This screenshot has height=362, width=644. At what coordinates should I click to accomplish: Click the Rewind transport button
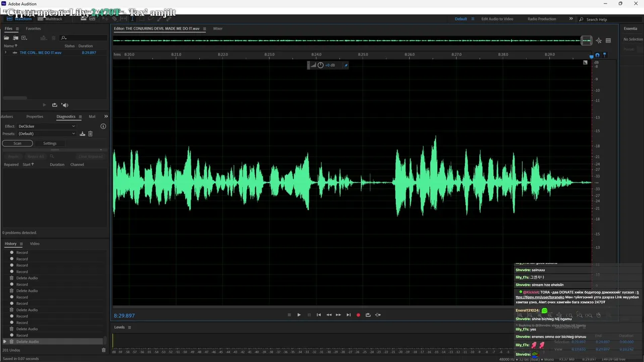pyautogui.click(x=329, y=315)
